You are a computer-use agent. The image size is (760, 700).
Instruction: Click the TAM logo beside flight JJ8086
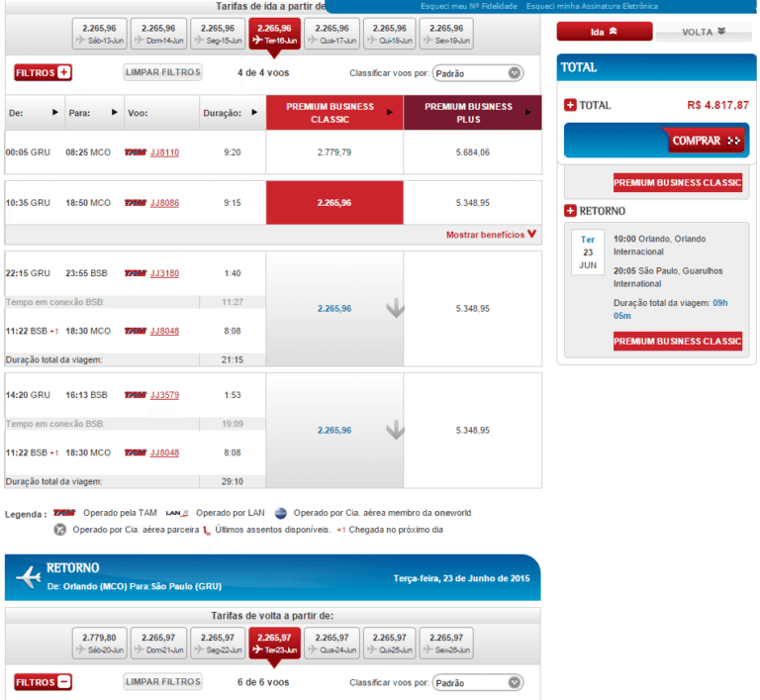[x=135, y=203]
